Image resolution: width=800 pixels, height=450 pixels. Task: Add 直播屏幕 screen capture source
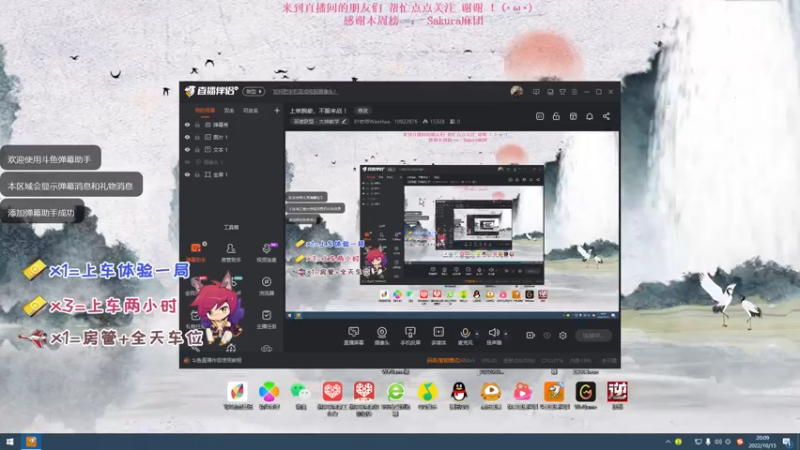(354, 336)
